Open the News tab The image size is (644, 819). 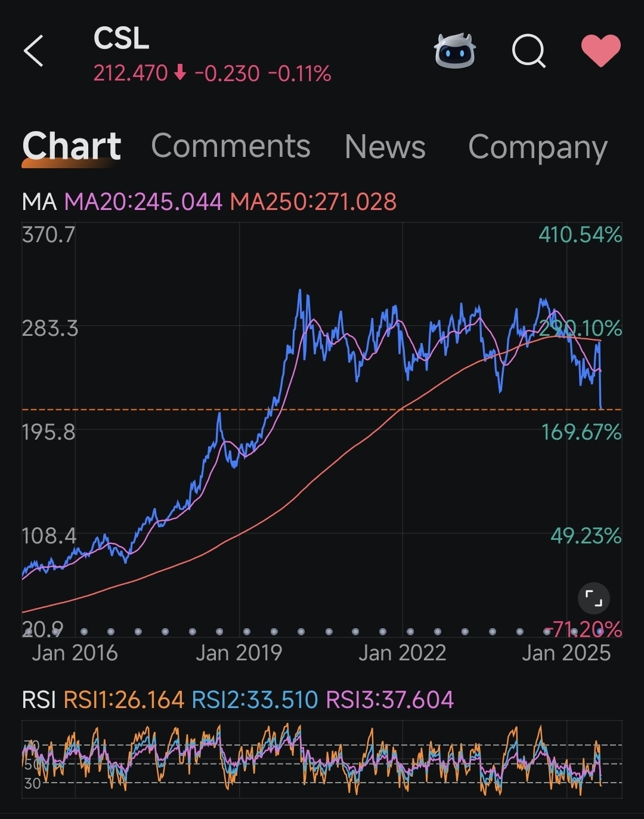385,147
